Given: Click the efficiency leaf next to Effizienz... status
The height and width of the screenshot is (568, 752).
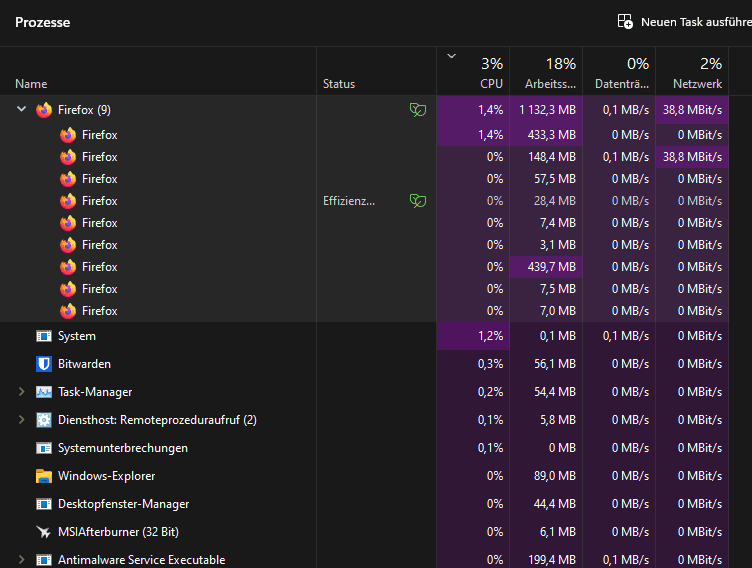Looking at the screenshot, I should [418, 201].
